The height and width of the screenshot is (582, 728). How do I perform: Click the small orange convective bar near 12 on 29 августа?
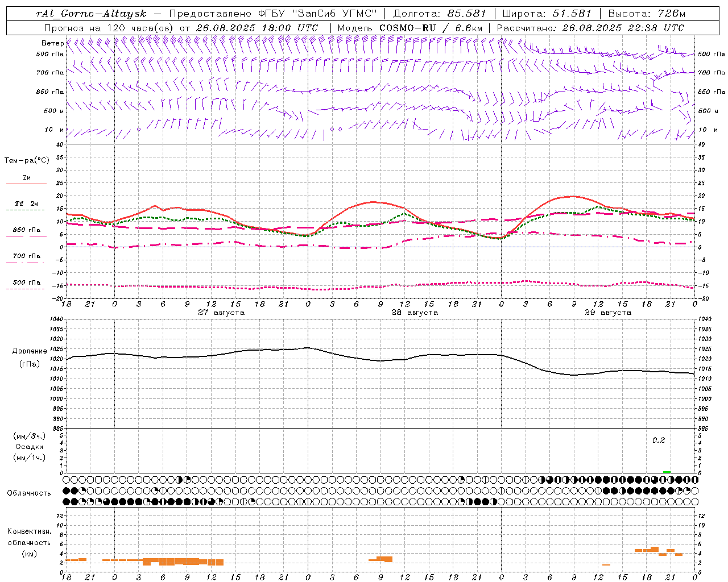tap(606, 564)
